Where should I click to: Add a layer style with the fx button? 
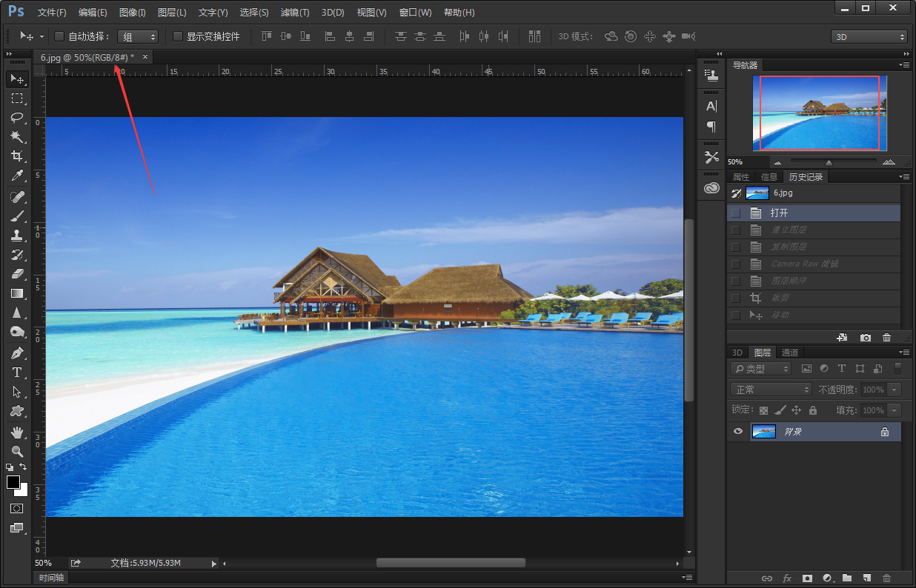click(787, 578)
